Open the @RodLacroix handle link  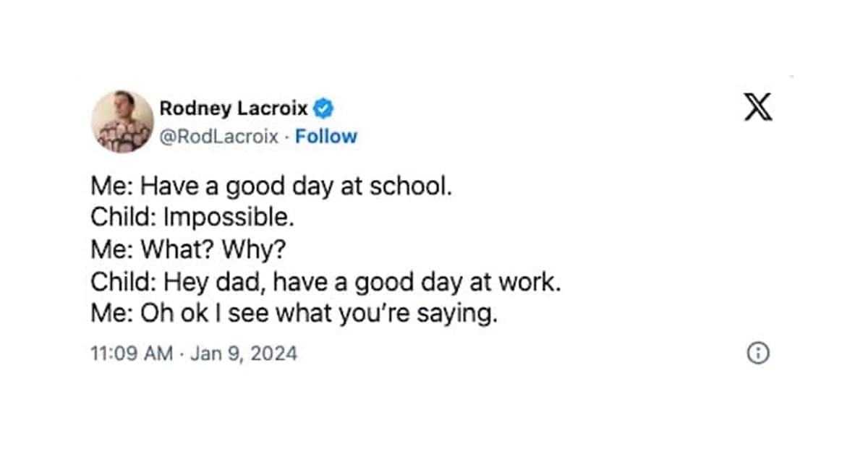[x=218, y=137]
